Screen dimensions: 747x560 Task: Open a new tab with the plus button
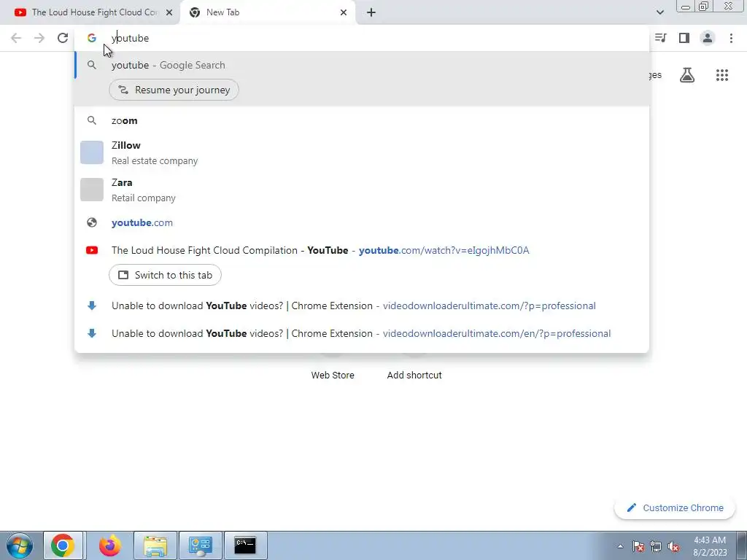coord(371,12)
